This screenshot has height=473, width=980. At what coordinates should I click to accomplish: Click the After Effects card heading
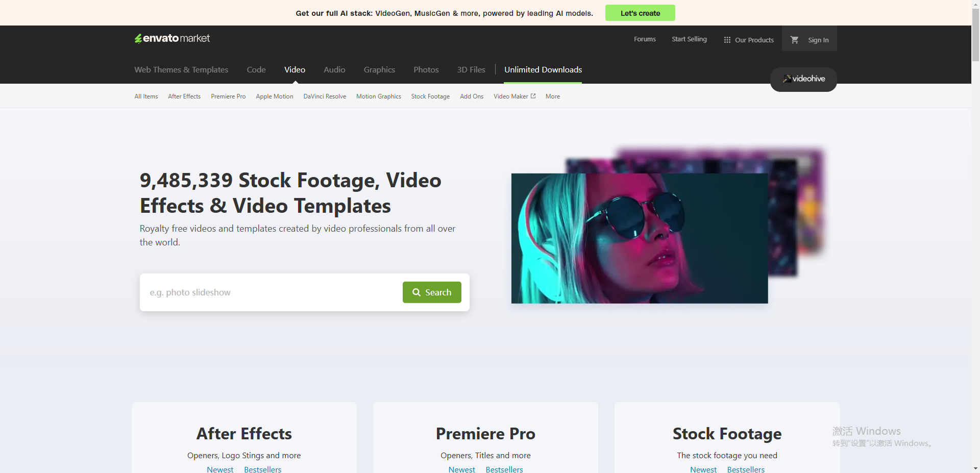point(244,434)
